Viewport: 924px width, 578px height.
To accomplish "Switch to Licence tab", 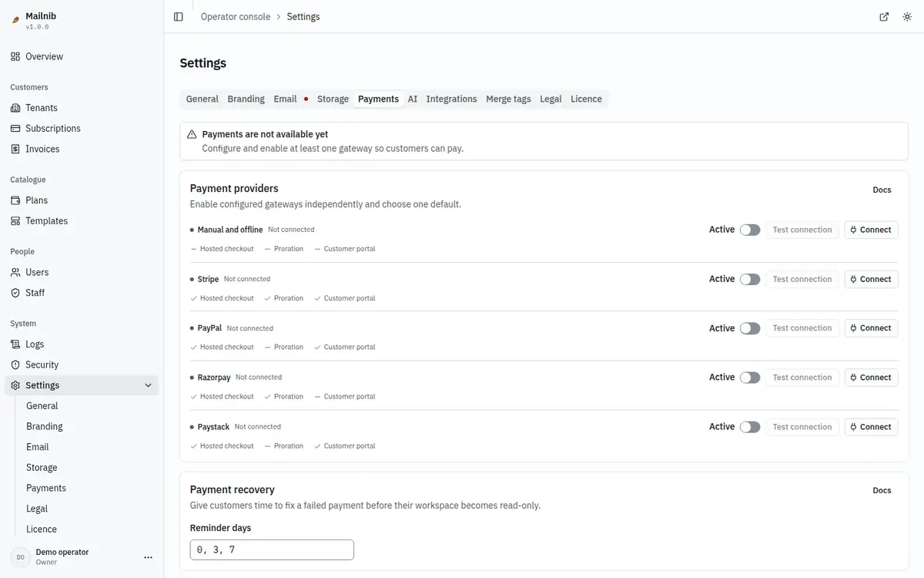I will click(586, 99).
